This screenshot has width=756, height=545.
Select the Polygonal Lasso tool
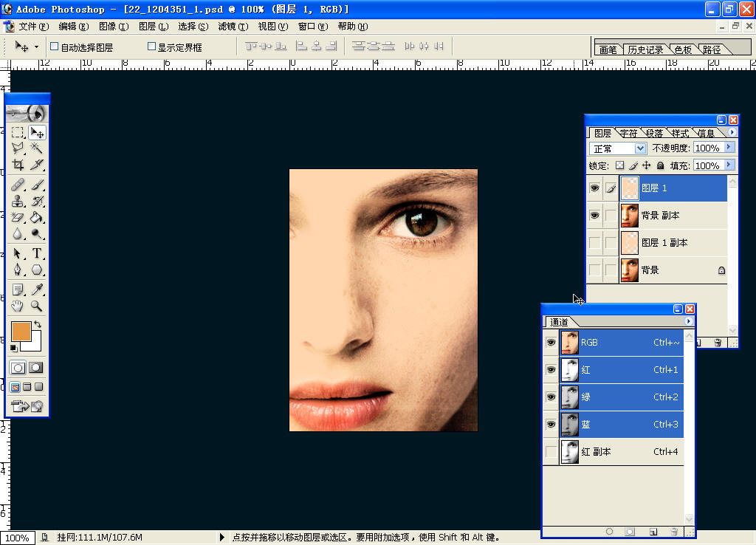[18, 148]
